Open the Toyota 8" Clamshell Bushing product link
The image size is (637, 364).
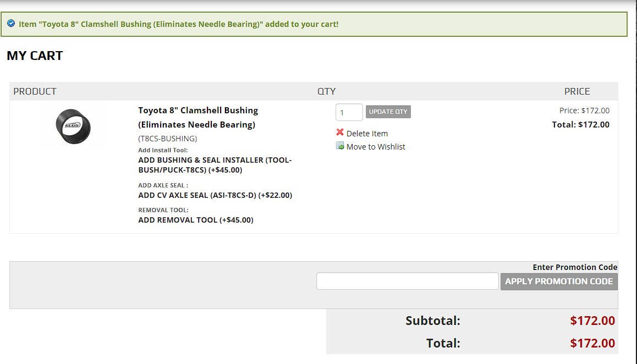198,118
